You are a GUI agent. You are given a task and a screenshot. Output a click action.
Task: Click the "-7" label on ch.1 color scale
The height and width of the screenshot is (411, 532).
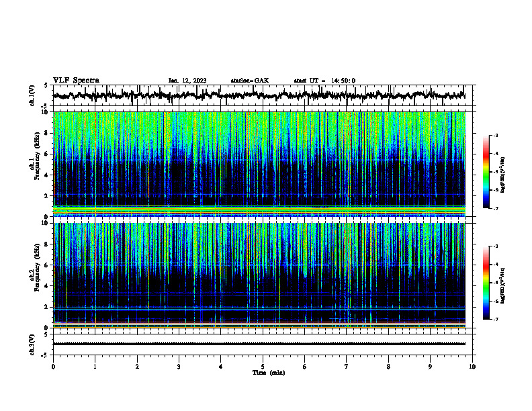pyautogui.click(x=496, y=208)
